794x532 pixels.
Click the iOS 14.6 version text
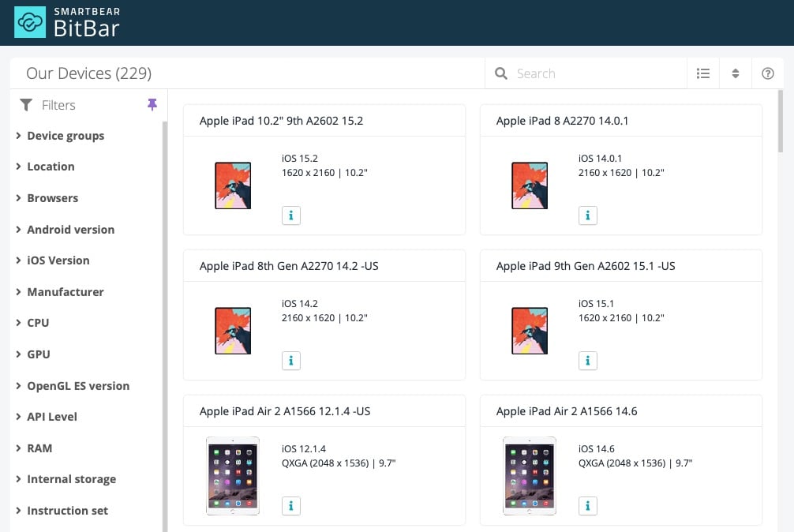[x=597, y=449]
